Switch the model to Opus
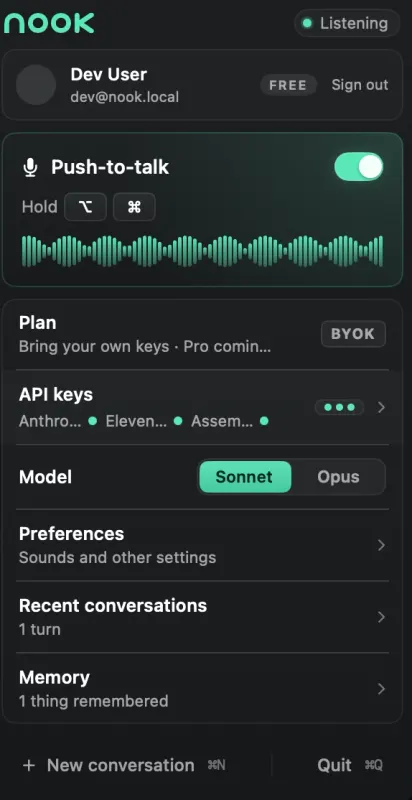This screenshot has width=412, height=800. coord(338,477)
